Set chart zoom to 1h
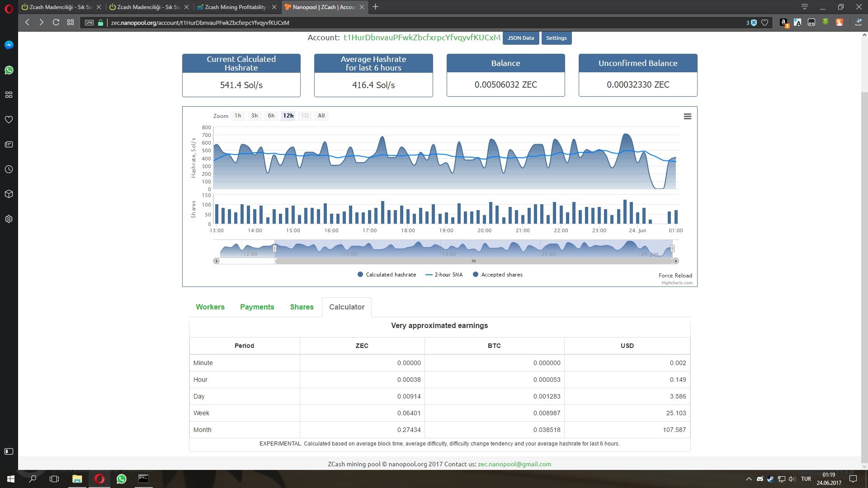The image size is (868, 488). click(238, 116)
